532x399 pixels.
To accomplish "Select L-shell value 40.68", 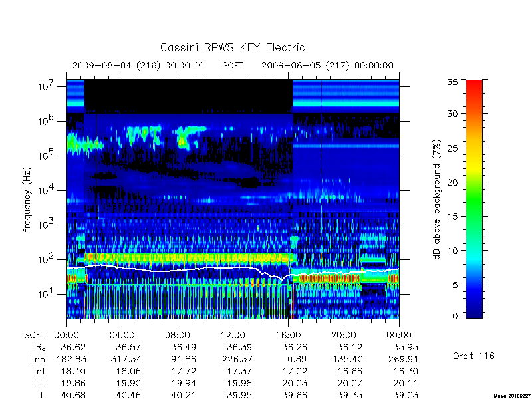I will (x=73, y=395).
